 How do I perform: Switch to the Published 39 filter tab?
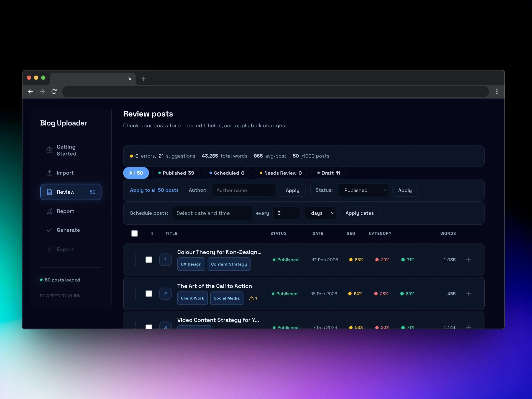(176, 173)
